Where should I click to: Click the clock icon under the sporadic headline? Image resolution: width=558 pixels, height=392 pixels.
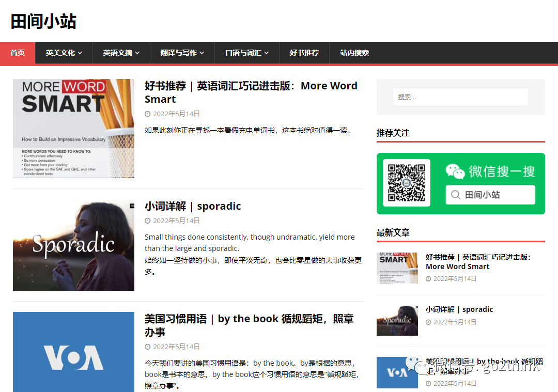147,221
